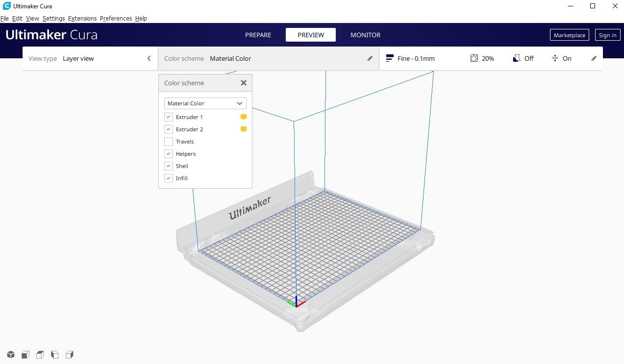
Task: Open the Preferences menu
Action: (x=116, y=18)
